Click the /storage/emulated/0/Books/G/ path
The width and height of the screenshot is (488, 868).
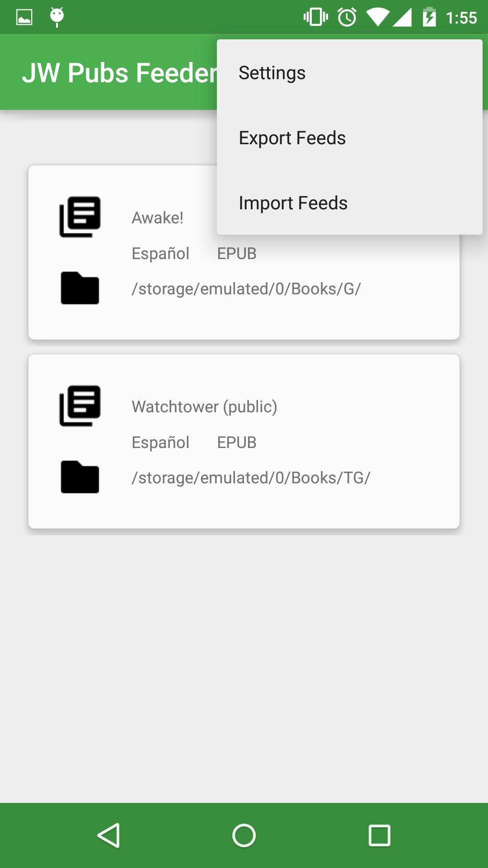click(x=246, y=289)
